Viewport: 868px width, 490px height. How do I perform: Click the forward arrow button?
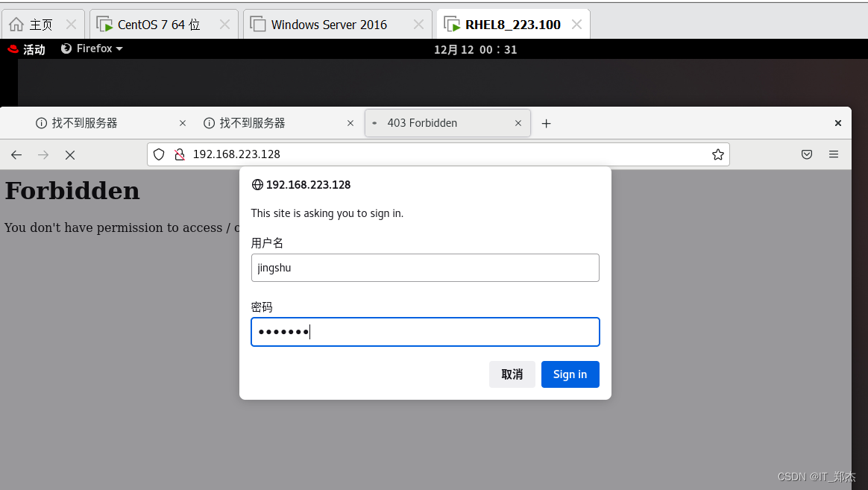click(x=43, y=154)
